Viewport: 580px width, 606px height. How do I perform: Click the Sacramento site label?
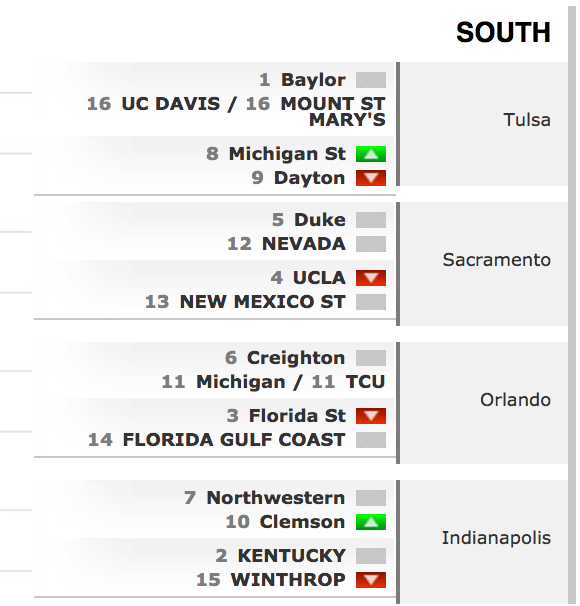497,260
